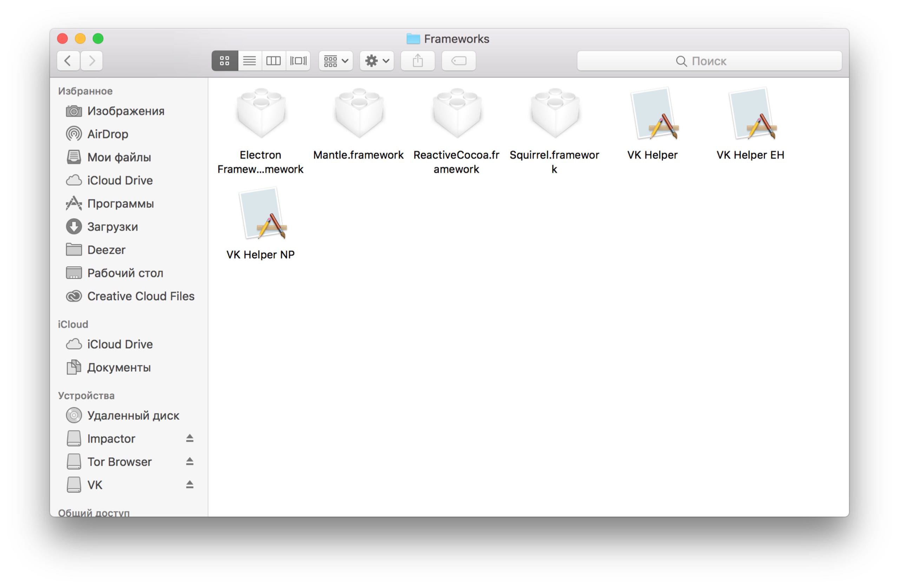Eject the Tor Browser volume

point(190,461)
